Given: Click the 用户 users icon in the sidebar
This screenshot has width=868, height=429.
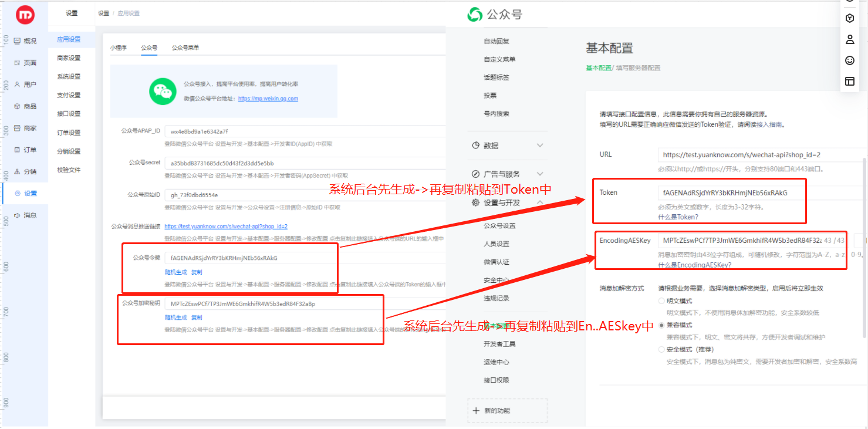Looking at the screenshot, I should click(x=17, y=85).
